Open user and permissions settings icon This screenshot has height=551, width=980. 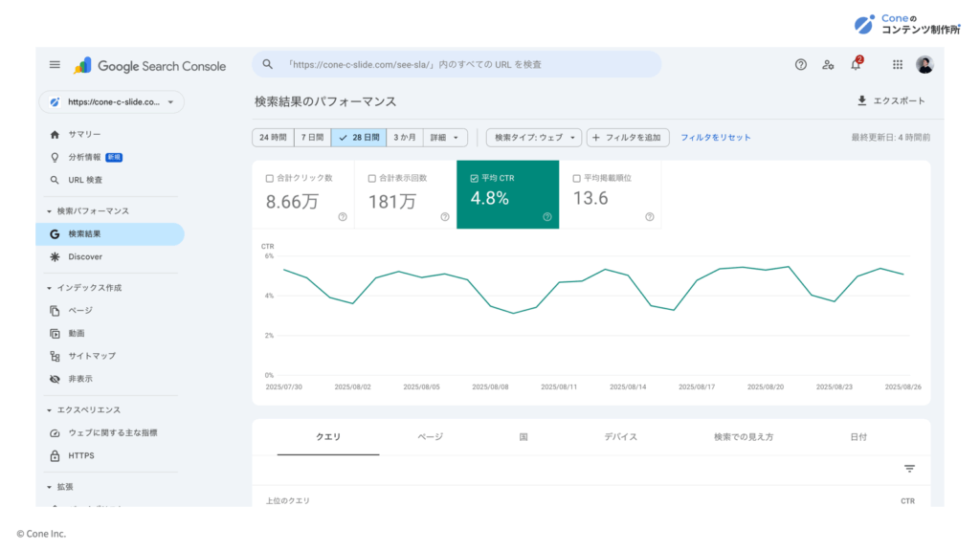pos(828,64)
